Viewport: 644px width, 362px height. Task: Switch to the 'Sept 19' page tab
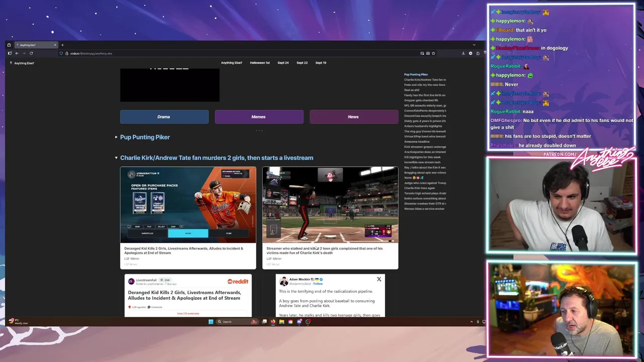coord(320,63)
